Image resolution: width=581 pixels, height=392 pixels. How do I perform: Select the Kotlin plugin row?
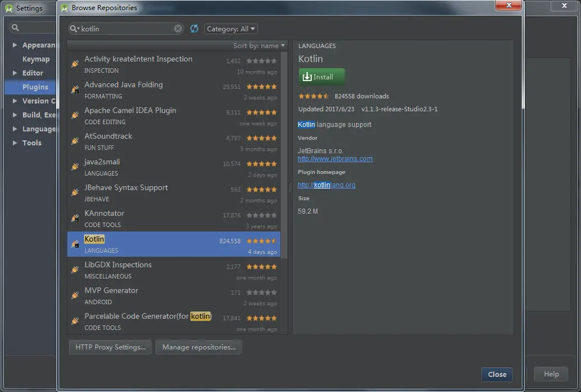click(x=174, y=244)
